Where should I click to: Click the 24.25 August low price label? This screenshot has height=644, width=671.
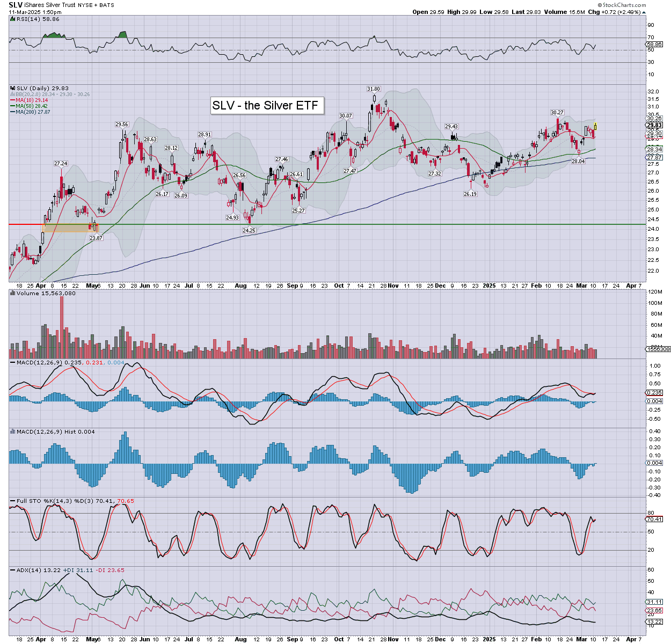pyautogui.click(x=249, y=230)
